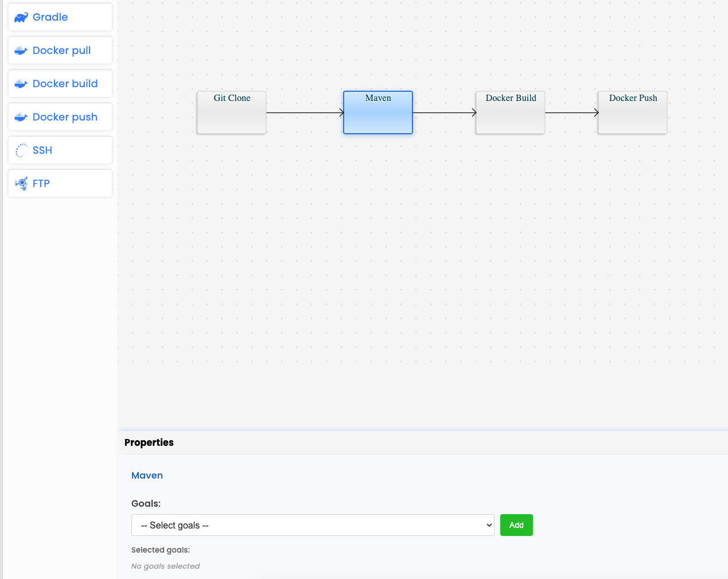The height and width of the screenshot is (579, 728).
Task: Select the Gradle sidebar item
Action: [x=60, y=17]
